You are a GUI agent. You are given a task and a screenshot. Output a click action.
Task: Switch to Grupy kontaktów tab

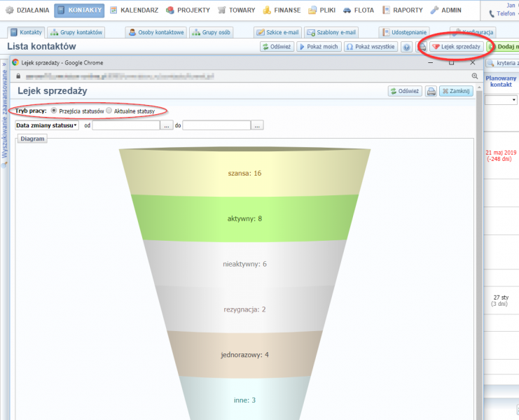click(x=76, y=32)
